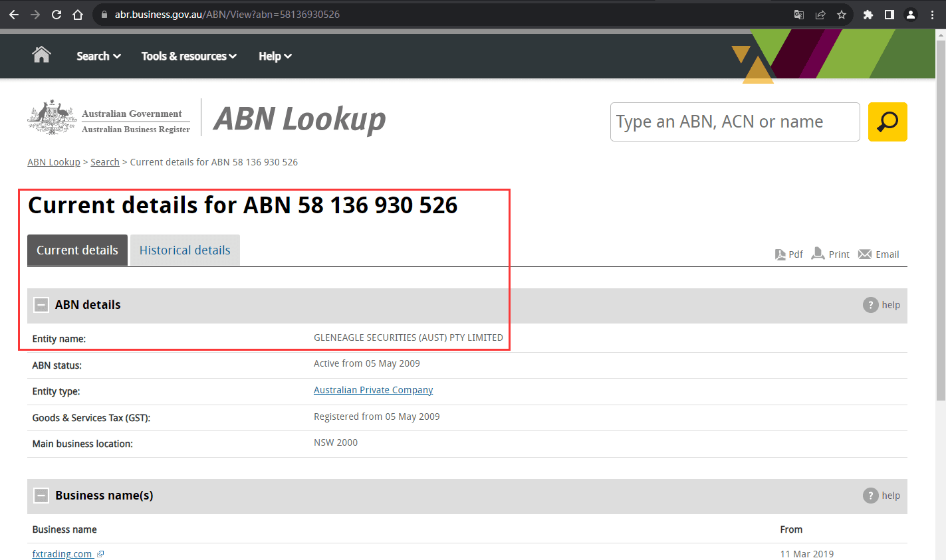Click the From column header
The height and width of the screenshot is (560, 946).
click(791, 529)
